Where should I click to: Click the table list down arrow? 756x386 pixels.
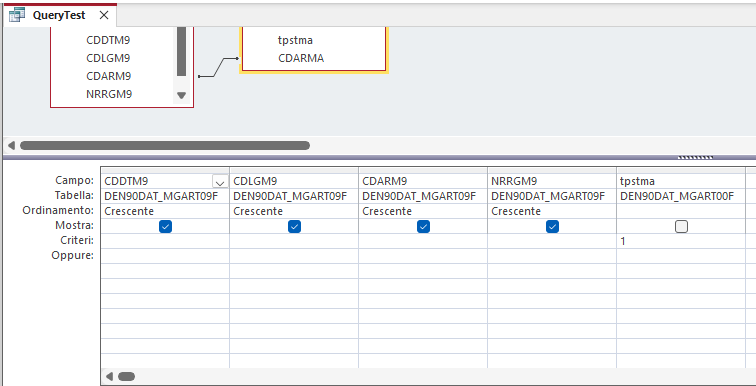click(181, 95)
